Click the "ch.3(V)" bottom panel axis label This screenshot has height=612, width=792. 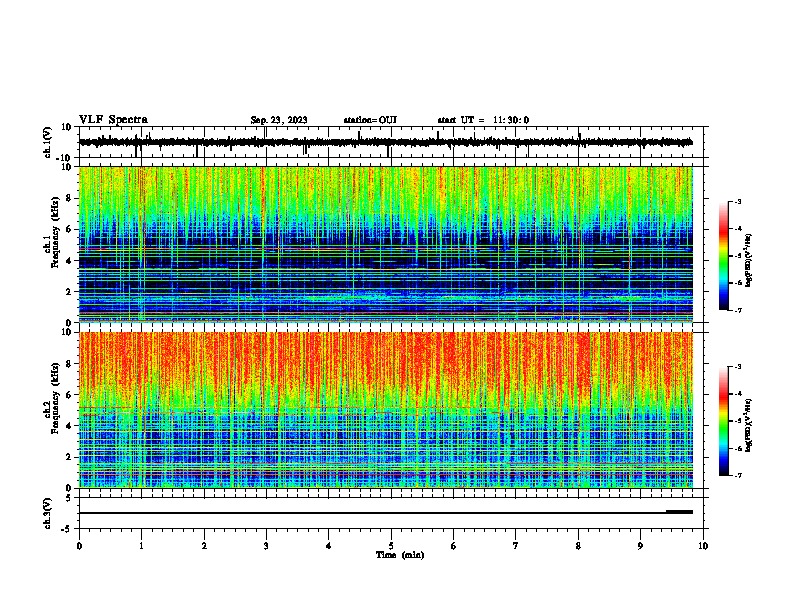[x=48, y=514]
